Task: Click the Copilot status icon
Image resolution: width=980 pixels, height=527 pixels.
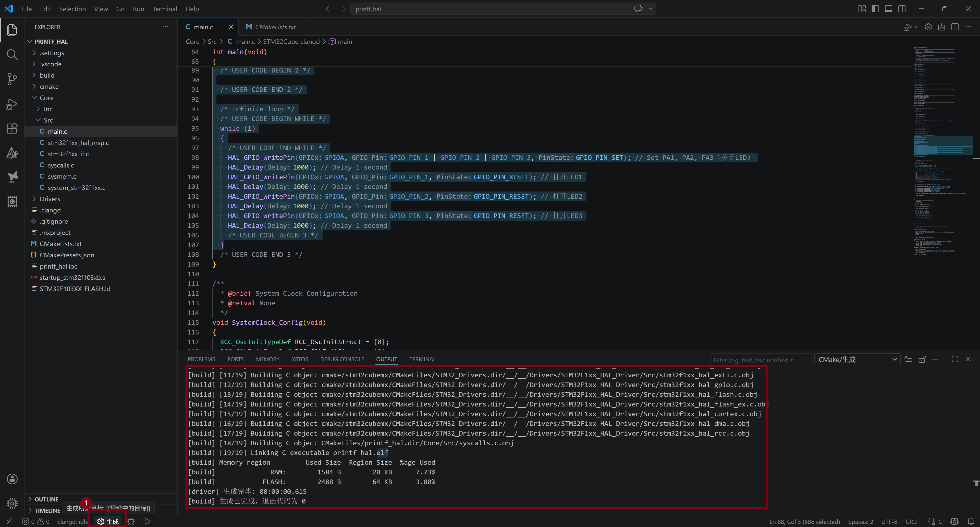Action: [x=954, y=521]
